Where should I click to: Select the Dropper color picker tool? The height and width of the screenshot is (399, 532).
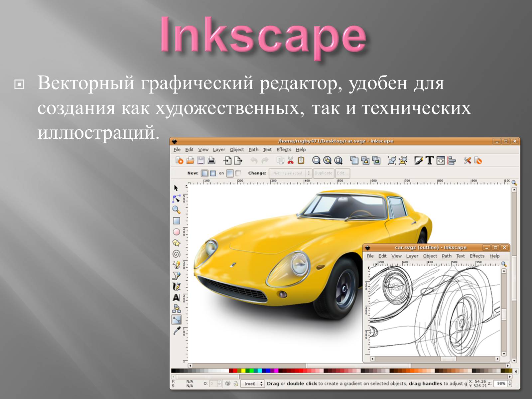(x=176, y=331)
